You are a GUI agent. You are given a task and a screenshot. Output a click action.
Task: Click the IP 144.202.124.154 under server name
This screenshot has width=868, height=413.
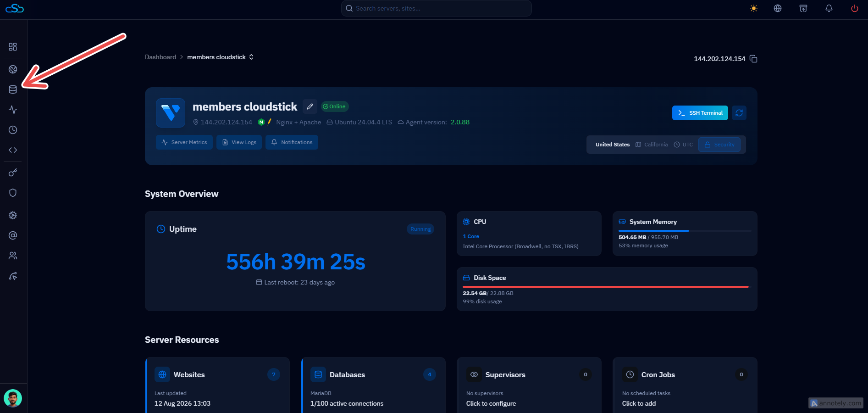(227, 122)
